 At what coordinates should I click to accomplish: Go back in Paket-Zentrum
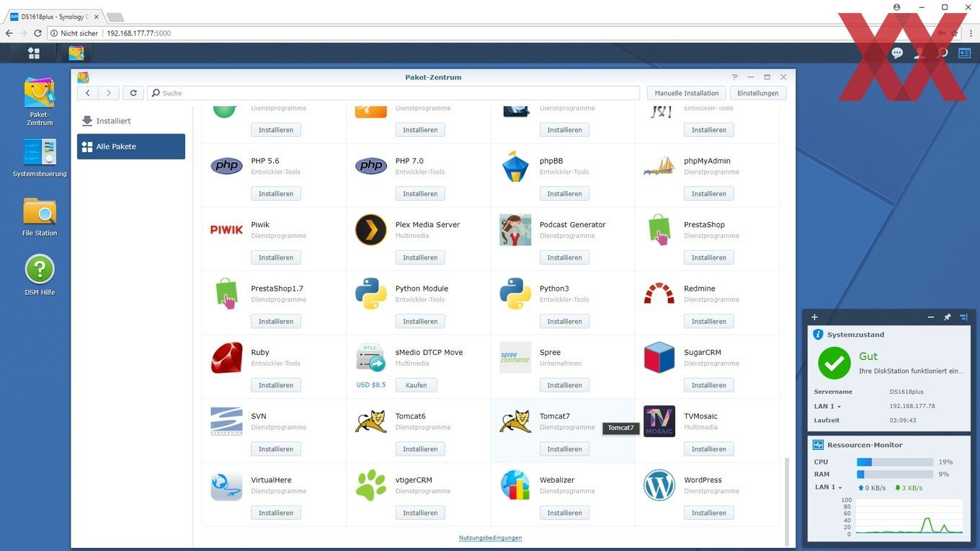(87, 93)
